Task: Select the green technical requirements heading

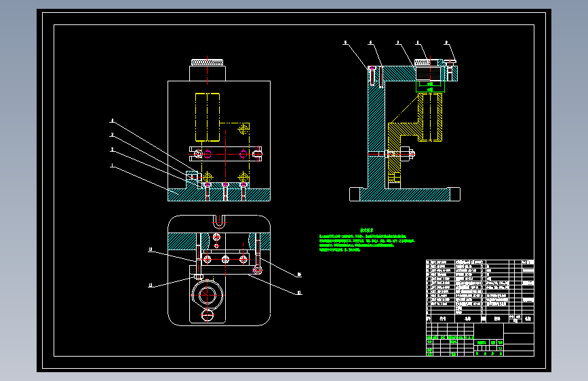Action: coord(366,230)
